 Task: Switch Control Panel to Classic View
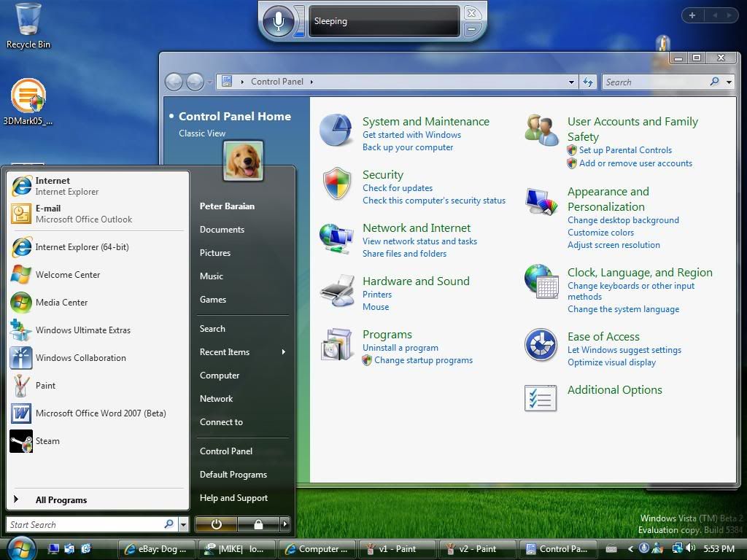202,133
